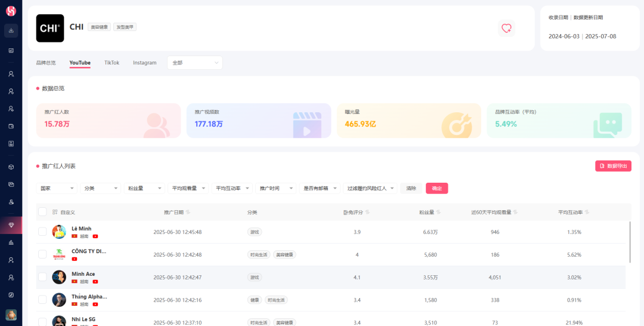Check the Thắng Alpha row checkbox

point(42,300)
